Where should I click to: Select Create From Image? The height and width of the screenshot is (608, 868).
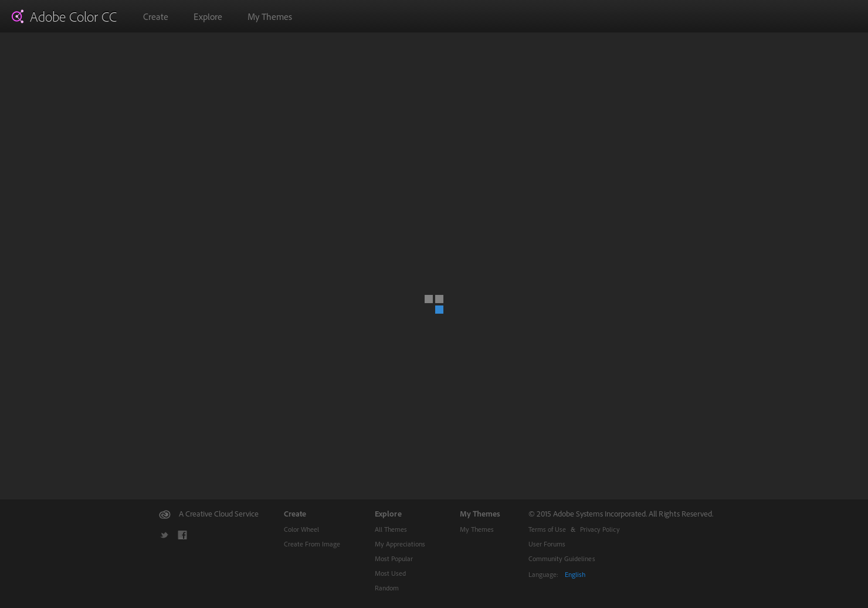(x=311, y=544)
